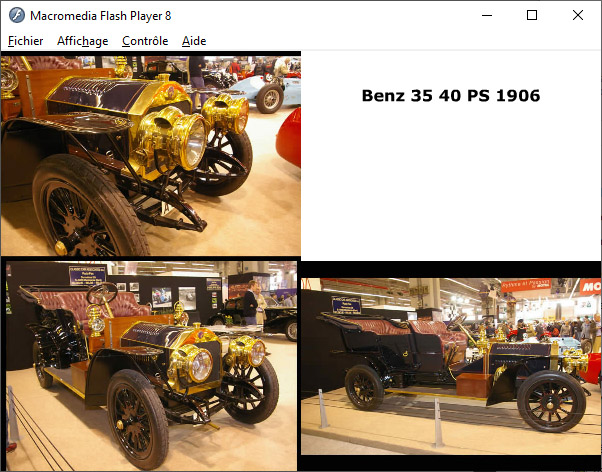The height and width of the screenshot is (472, 602).
Task: Click the large brass headlamp in top photo
Action: (x=173, y=139)
